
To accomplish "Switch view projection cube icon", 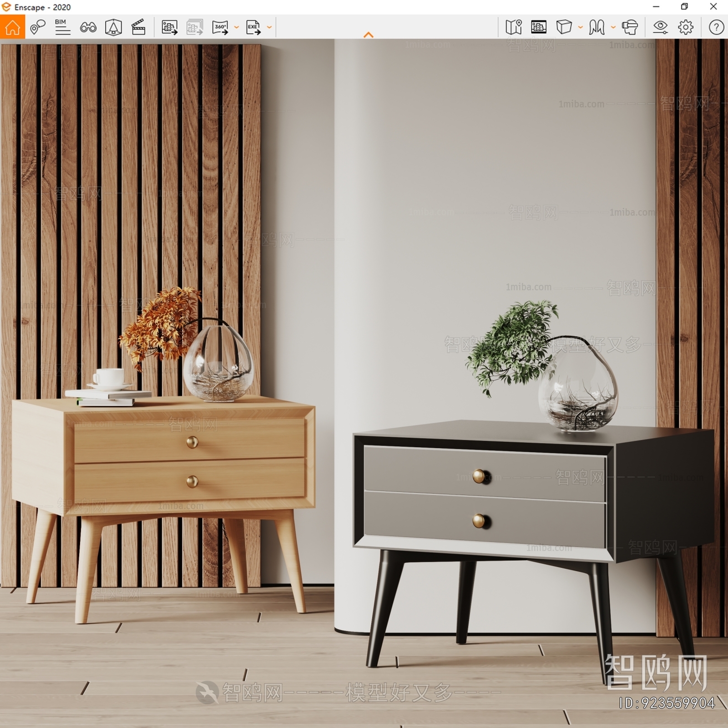I will click(564, 27).
